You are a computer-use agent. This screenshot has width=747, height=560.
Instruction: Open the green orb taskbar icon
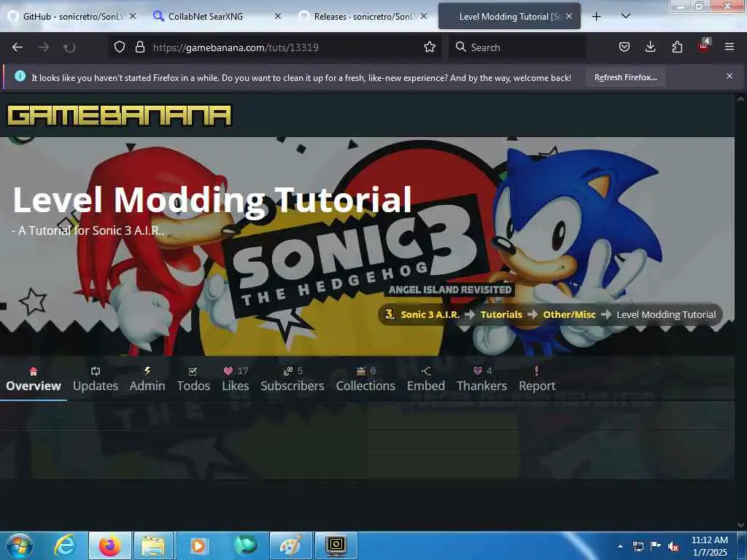(x=245, y=545)
